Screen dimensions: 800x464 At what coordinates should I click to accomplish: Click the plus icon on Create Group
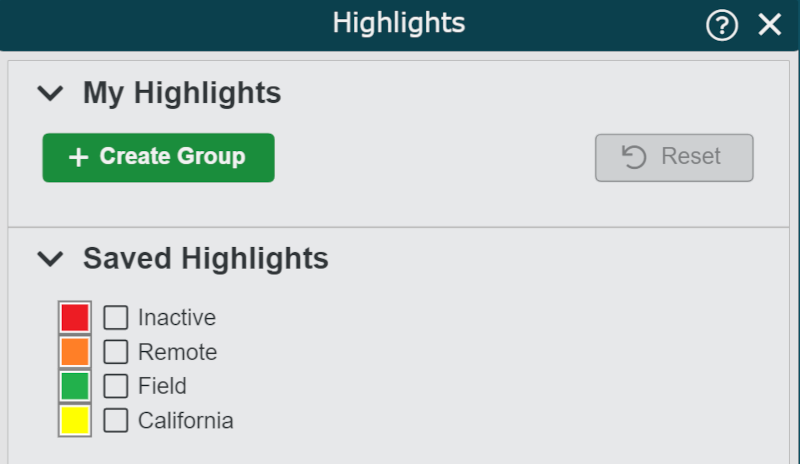[78, 158]
